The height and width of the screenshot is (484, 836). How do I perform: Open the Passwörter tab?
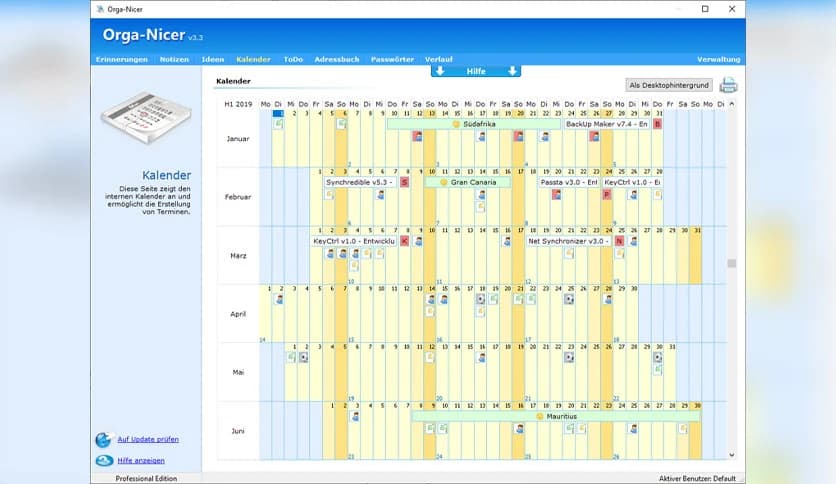[392, 59]
